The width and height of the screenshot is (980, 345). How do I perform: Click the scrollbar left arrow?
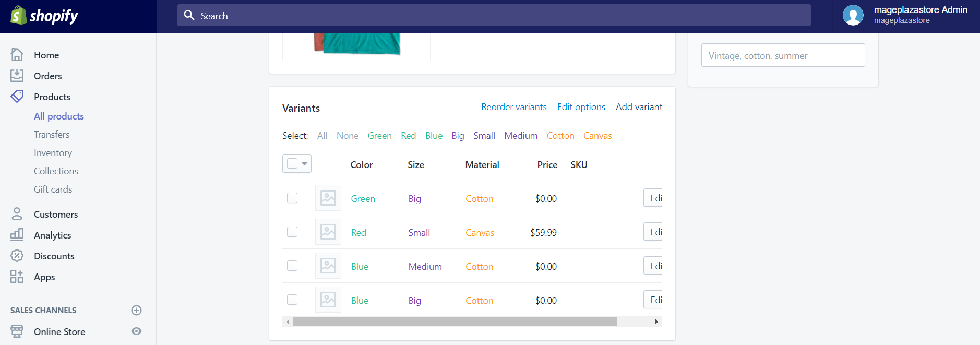288,322
